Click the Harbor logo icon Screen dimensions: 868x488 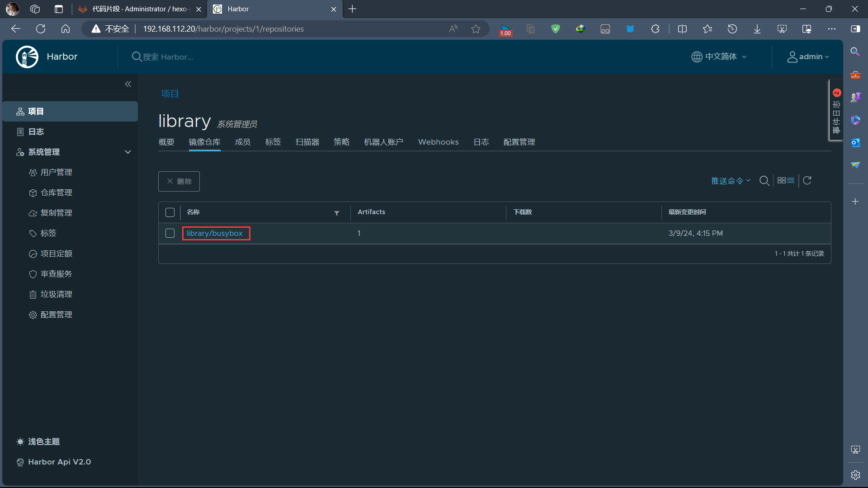[x=27, y=57]
